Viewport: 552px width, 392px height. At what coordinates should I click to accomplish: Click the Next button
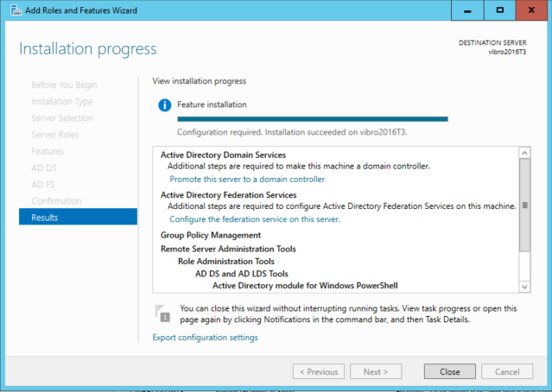376,371
